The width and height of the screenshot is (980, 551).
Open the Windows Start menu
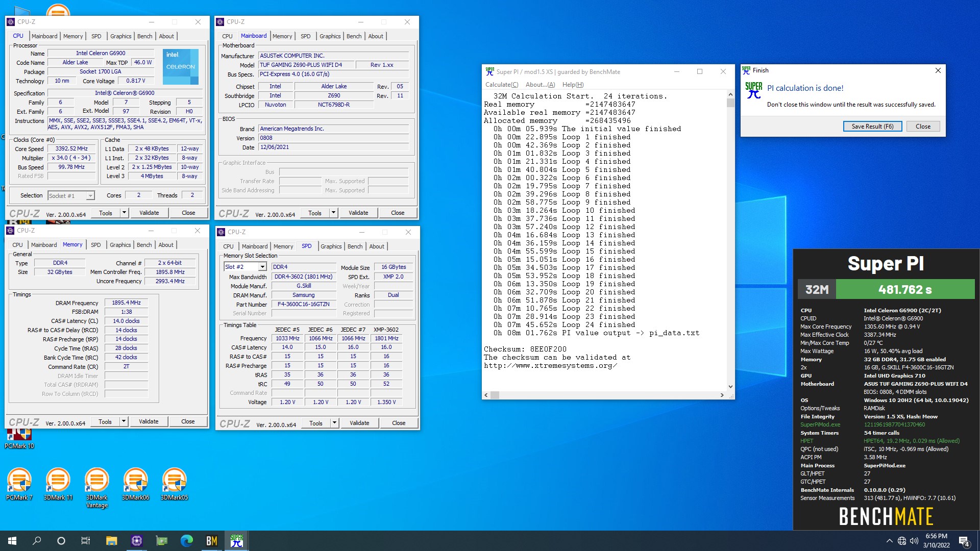12,541
